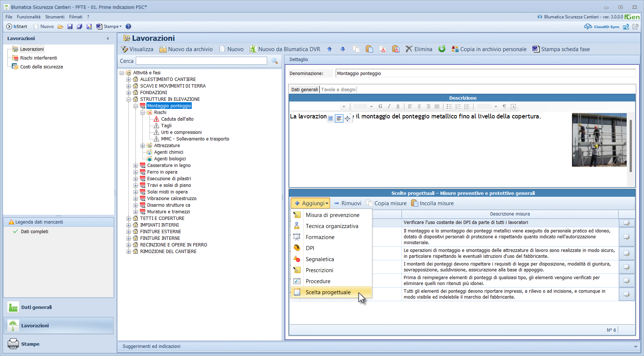Switch to the Tavole e disegni tab
644x356 pixels.
pyautogui.click(x=338, y=90)
